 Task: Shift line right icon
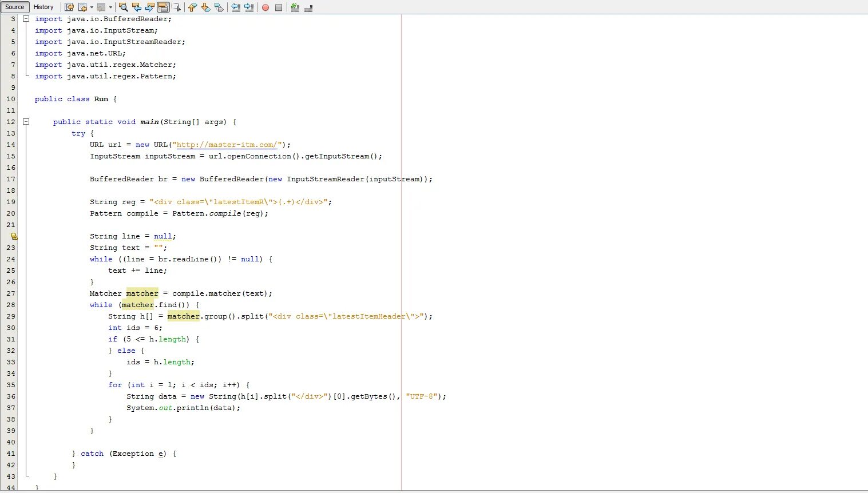pos(248,7)
